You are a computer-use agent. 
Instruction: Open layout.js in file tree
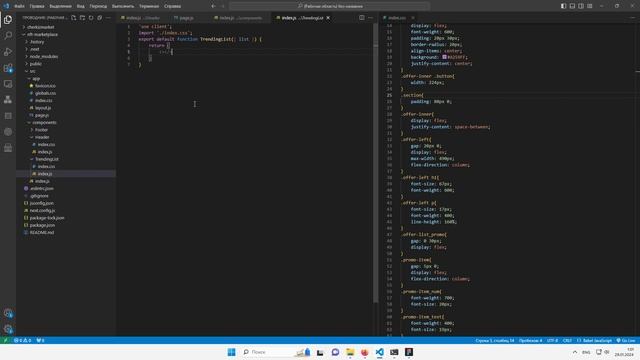[42, 108]
